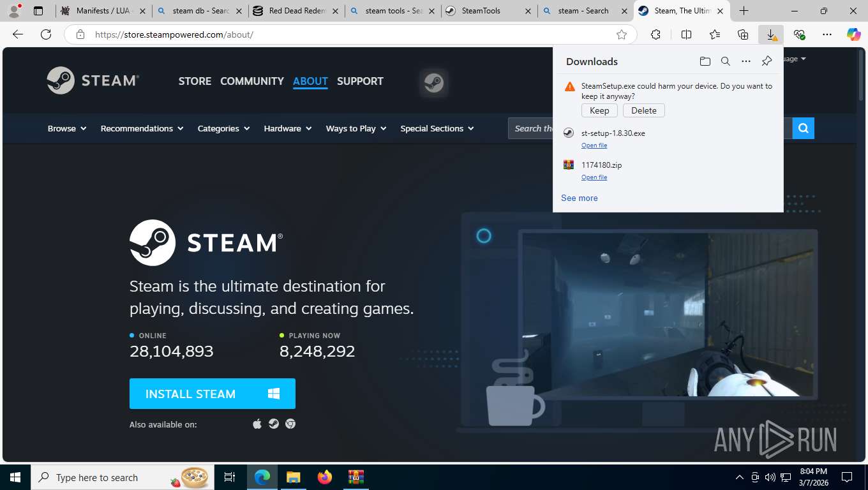The image size is (868, 490).
Task: Switch to the steam - Search tab
Action: pos(585,11)
